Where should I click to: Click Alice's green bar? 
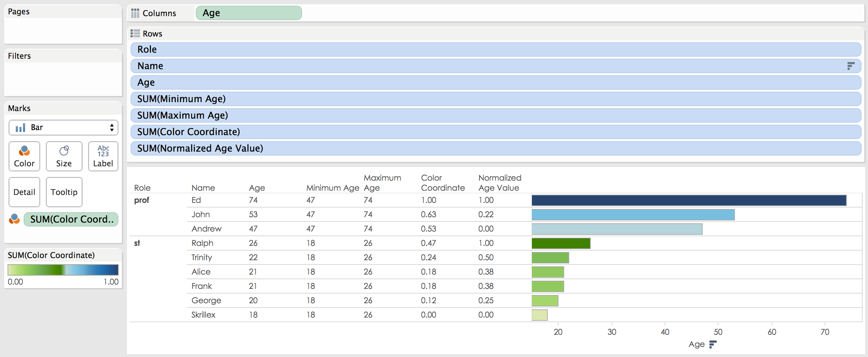(x=548, y=272)
